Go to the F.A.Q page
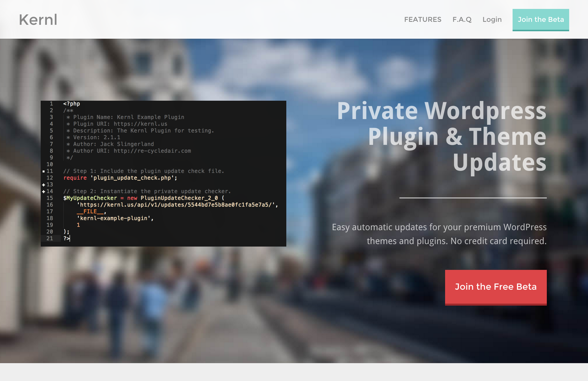The image size is (588, 381). coord(462,19)
